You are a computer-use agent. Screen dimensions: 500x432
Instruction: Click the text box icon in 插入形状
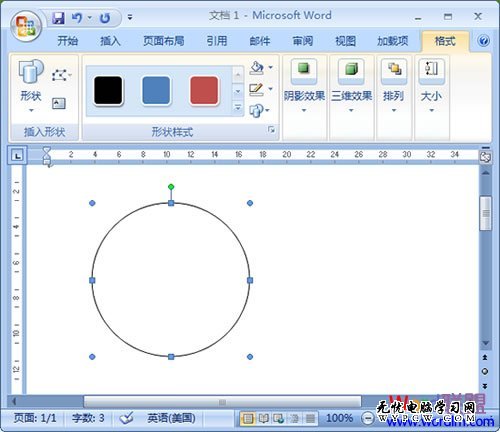(59, 103)
